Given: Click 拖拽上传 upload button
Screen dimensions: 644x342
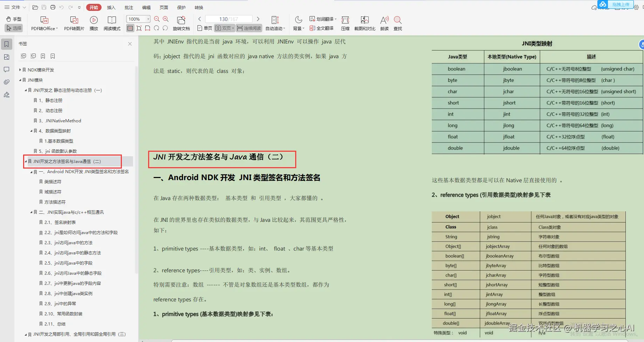Looking at the screenshot, I should point(615,4).
